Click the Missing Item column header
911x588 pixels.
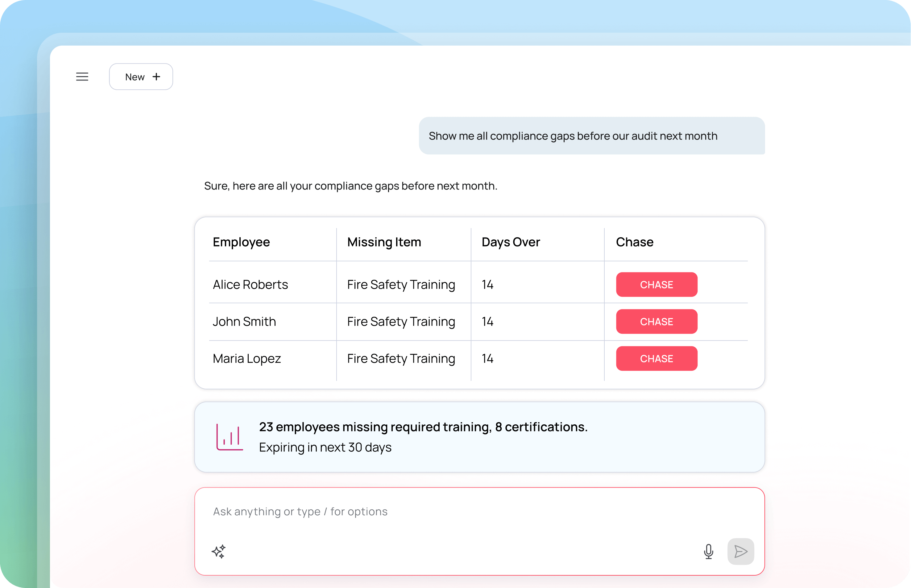click(384, 242)
